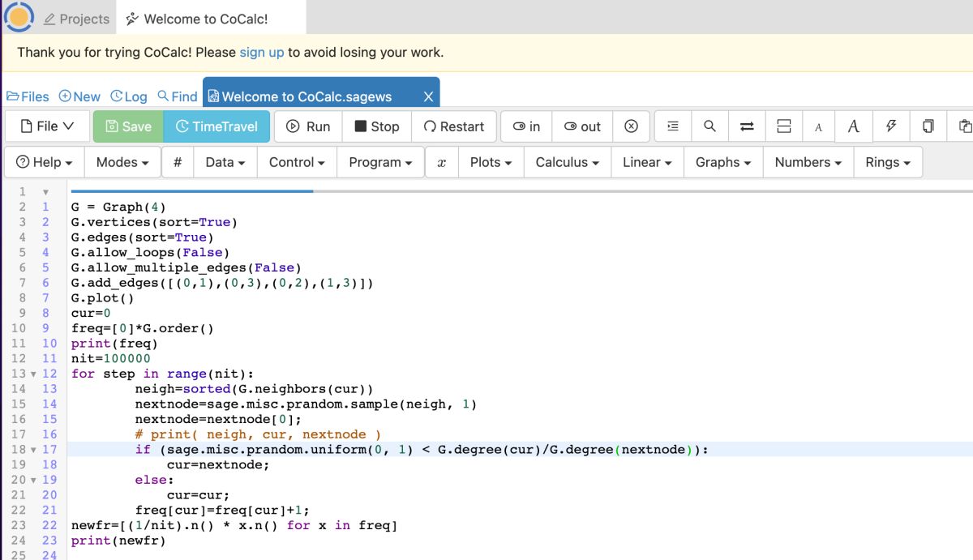The image size is (973, 560).
Task: Toggle display of output cells
Action: (582, 126)
